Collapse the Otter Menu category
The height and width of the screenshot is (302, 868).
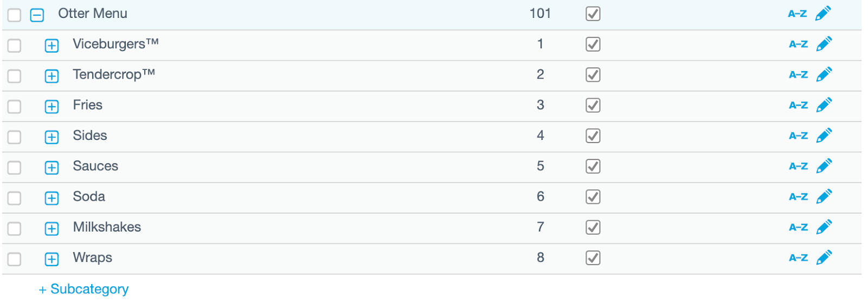coord(37,15)
